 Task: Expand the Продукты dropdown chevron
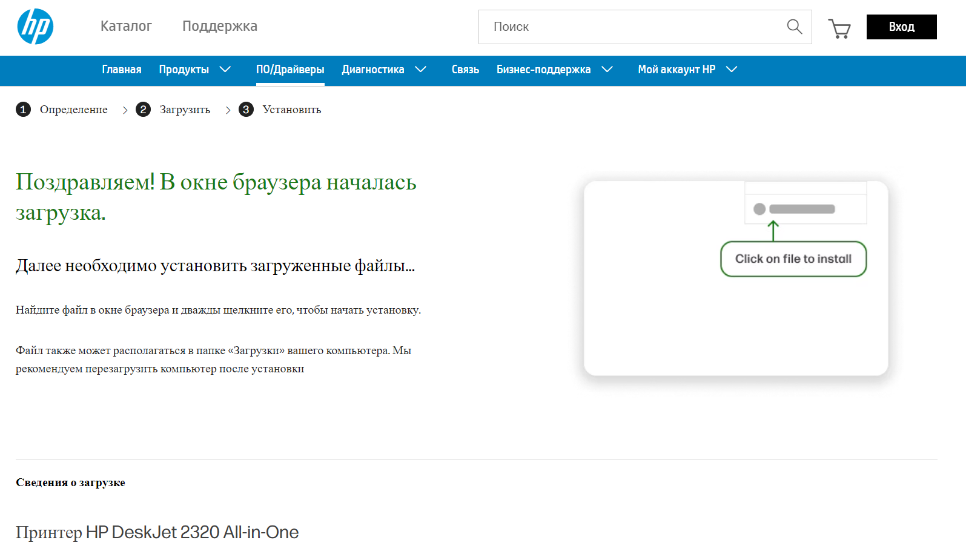point(225,70)
